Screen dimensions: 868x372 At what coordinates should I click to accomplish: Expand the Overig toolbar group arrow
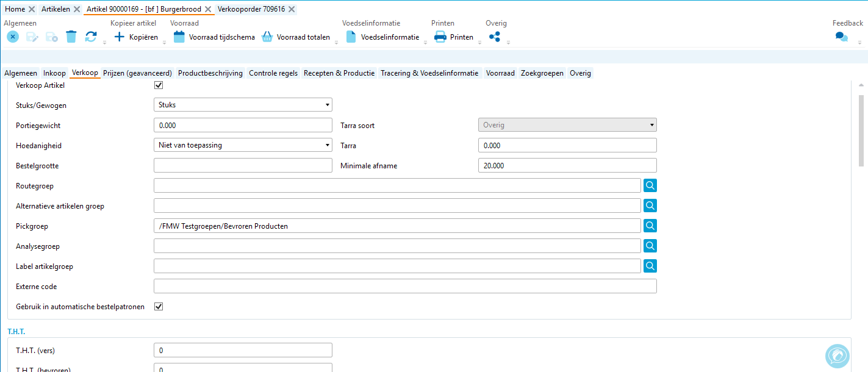[508, 43]
